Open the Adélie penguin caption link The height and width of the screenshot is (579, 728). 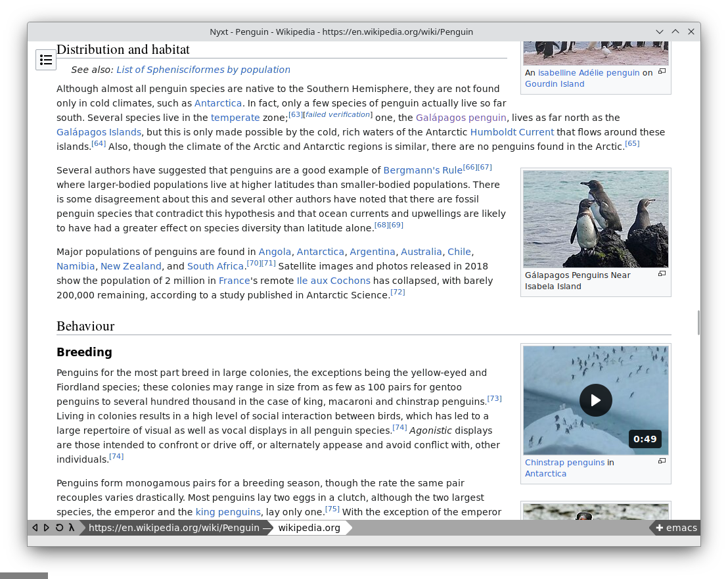(x=609, y=72)
